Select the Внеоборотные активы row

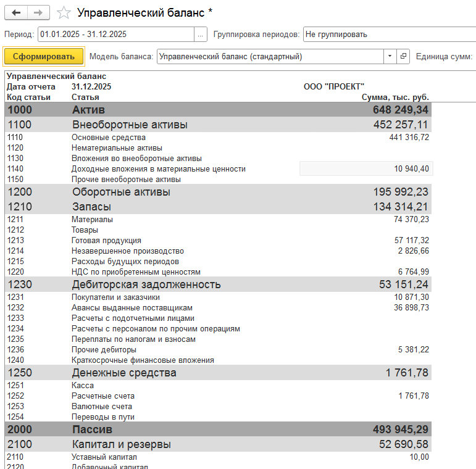(218, 125)
